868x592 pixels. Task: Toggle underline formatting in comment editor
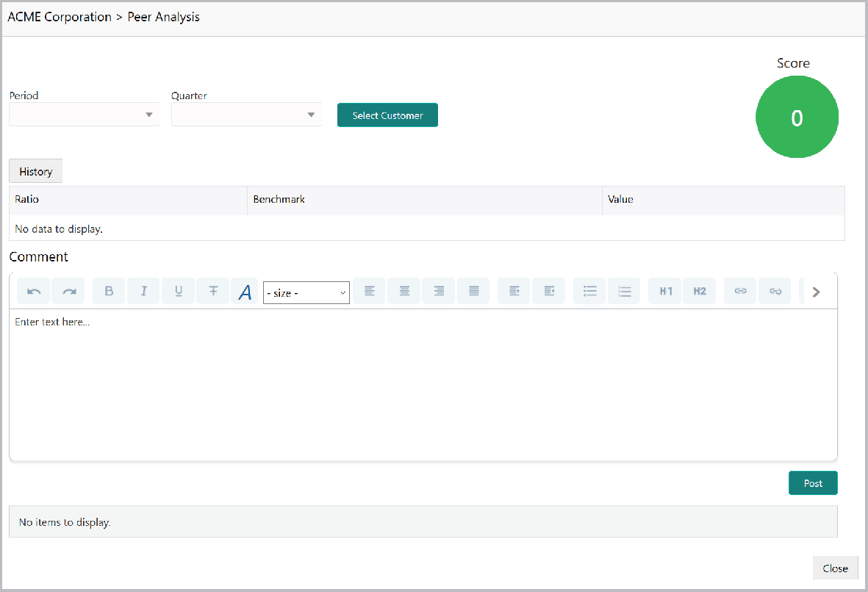(x=179, y=291)
